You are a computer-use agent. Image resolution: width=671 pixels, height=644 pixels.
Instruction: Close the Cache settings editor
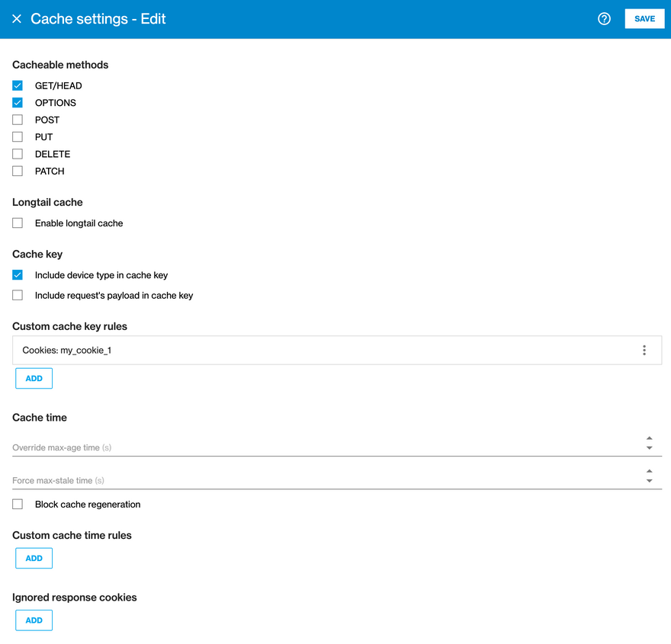tap(17, 18)
